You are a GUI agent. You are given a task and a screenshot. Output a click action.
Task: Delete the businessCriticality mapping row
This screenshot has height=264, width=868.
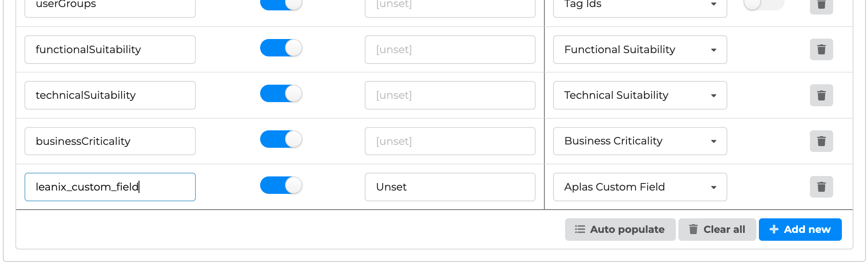pos(821,141)
